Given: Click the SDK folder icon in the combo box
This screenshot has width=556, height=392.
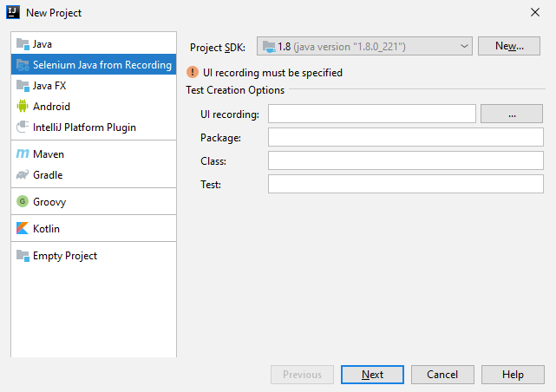Looking at the screenshot, I should 269,47.
